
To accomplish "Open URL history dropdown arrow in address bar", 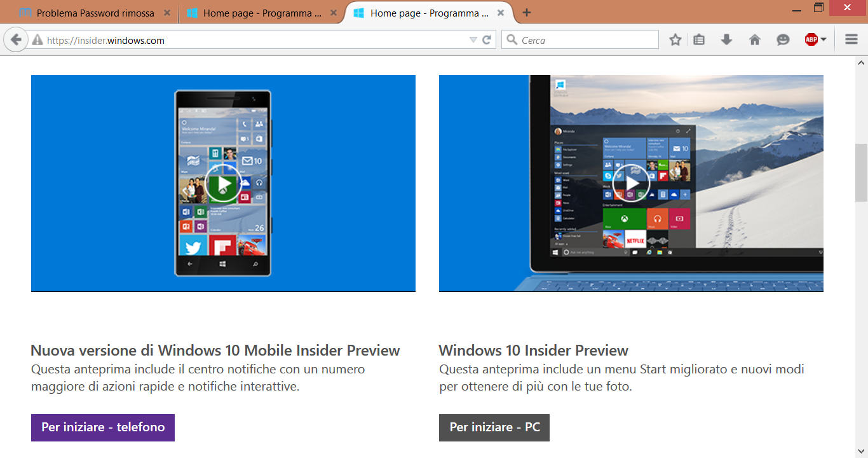I will point(473,40).
